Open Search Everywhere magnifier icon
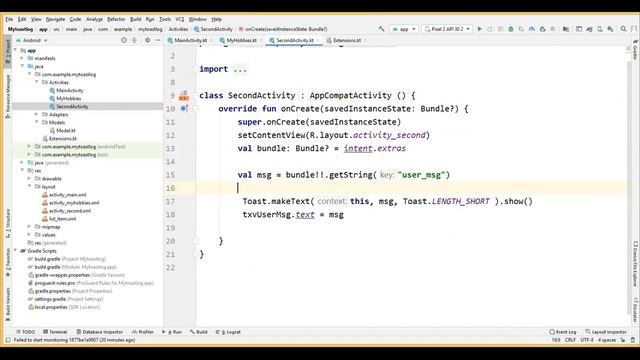 pos(623,29)
